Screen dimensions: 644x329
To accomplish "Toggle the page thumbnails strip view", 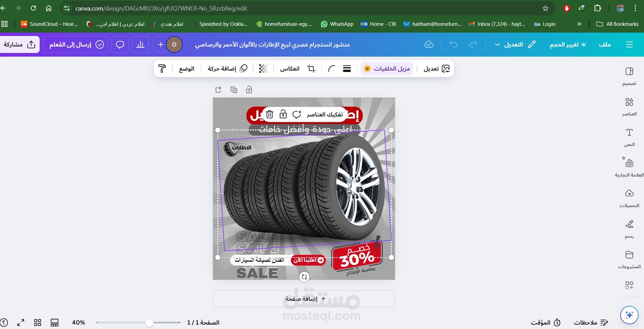I will pyautogui.click(x=55, y=323).
